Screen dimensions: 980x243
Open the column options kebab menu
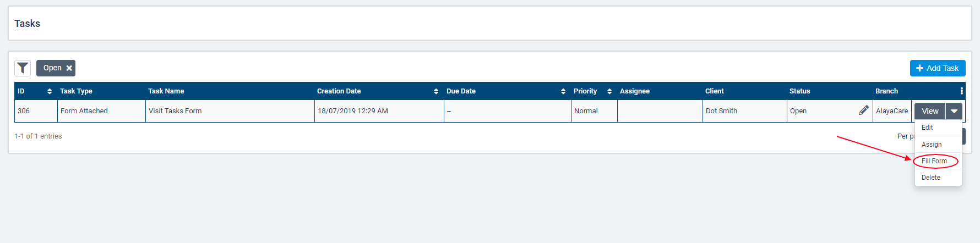tap(961, 91)
